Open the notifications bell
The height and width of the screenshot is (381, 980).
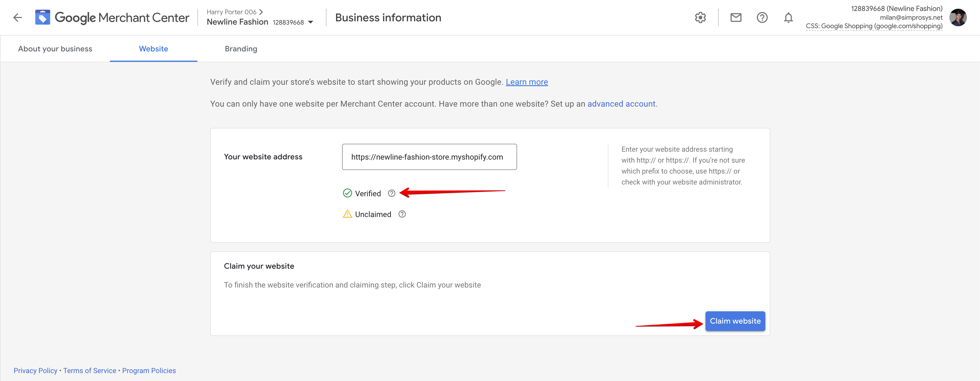(x=788, y=17)
